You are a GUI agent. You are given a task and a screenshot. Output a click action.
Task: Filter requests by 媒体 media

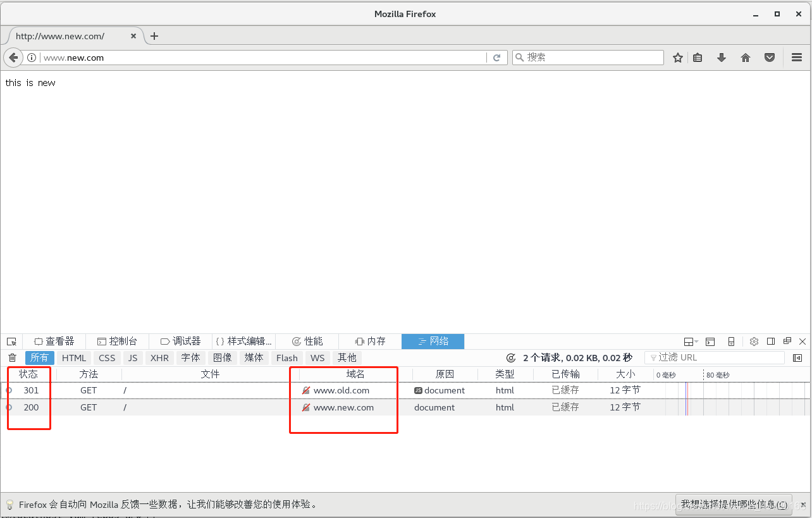pyautogui.click(x=254, y=358)
